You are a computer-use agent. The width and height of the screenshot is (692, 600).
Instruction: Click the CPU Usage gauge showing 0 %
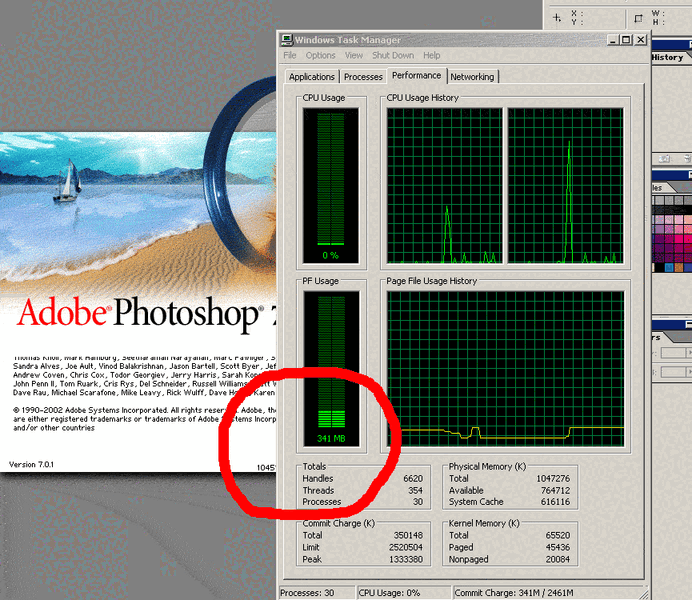(331, 186)
